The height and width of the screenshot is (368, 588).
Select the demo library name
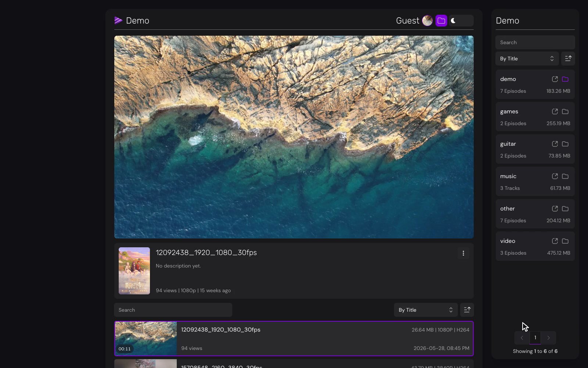point(508,79)
